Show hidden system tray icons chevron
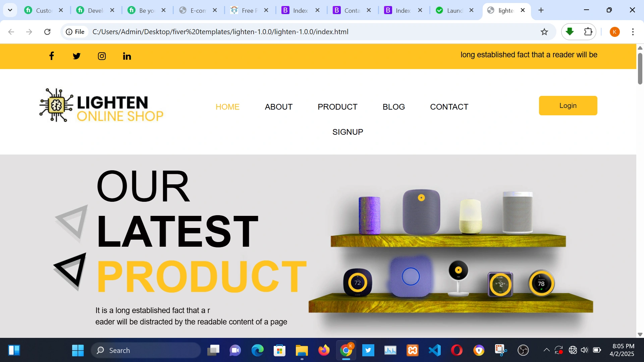Viewport: 644px width, 362px height. click(x=546, y=350)
